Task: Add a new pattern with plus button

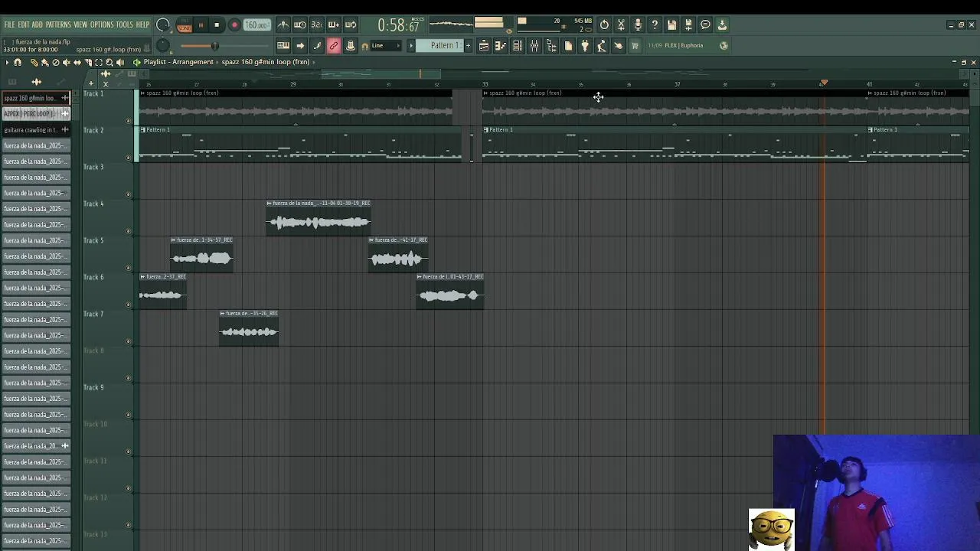Action: click(x=468, y=46)
